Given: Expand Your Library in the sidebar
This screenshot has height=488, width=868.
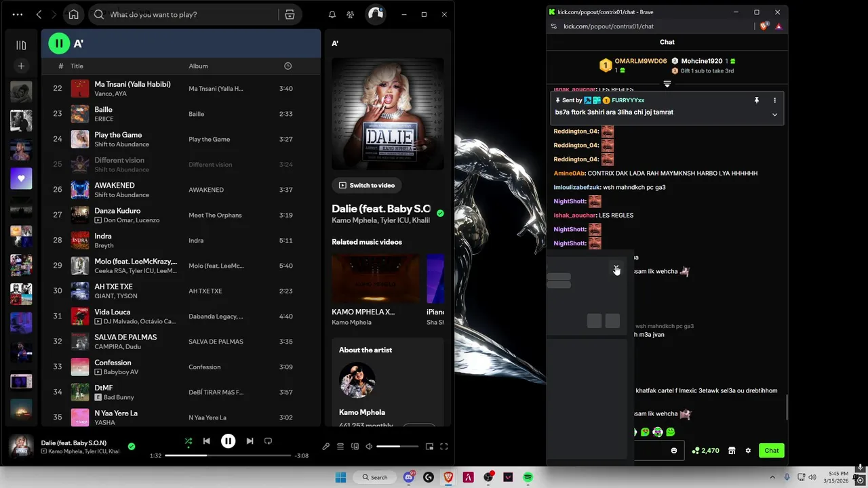Looking at the screenshot, I should pyautogui.click(x=21, y=45).
